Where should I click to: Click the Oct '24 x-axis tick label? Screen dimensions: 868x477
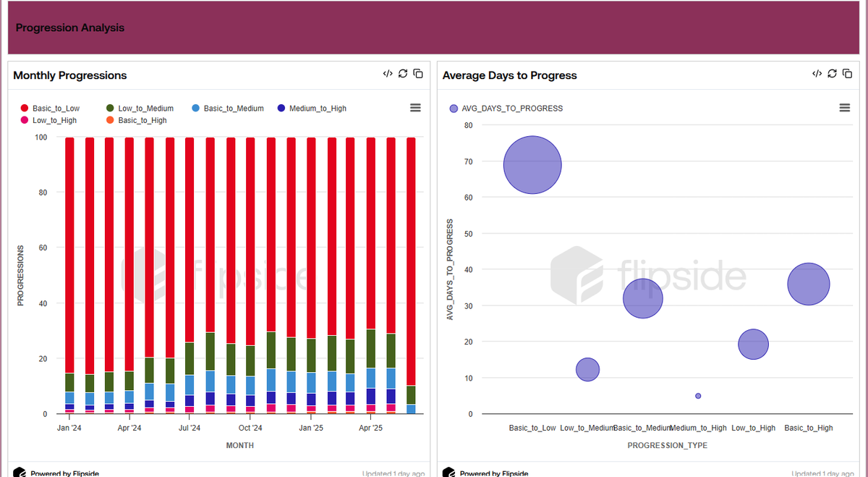250,428
